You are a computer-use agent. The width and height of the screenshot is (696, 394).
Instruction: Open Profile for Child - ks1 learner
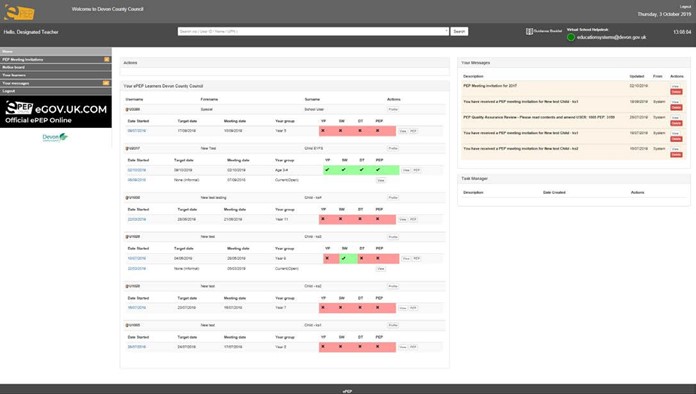click(393, 325)
